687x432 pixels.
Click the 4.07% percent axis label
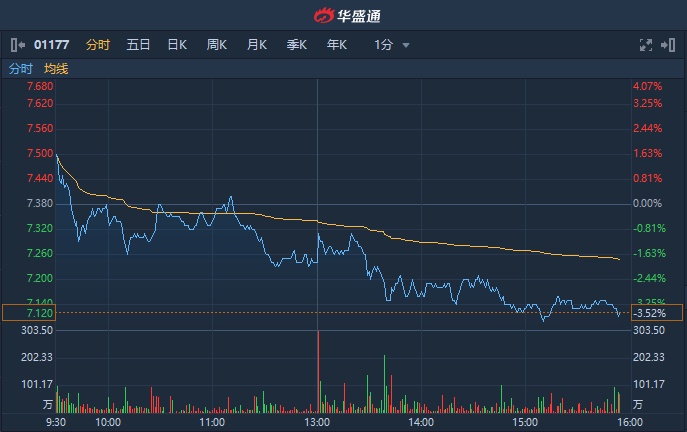pyautogui.click(x=647, y=86)
